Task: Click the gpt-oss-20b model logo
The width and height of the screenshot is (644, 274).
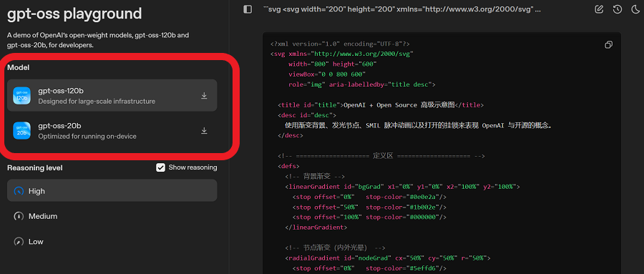Action: point(21,130)
